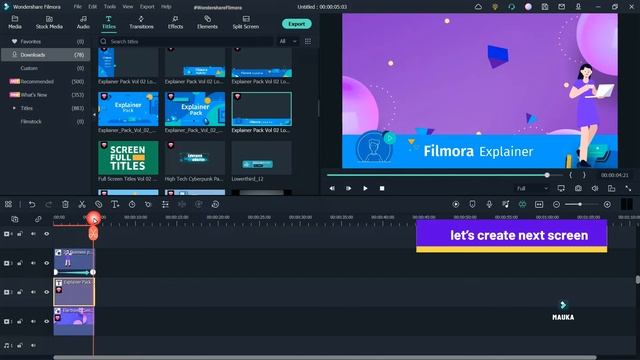
Task: Hide the top empty video track via eye
Action: pyautogui.click(x=47, y=234)
